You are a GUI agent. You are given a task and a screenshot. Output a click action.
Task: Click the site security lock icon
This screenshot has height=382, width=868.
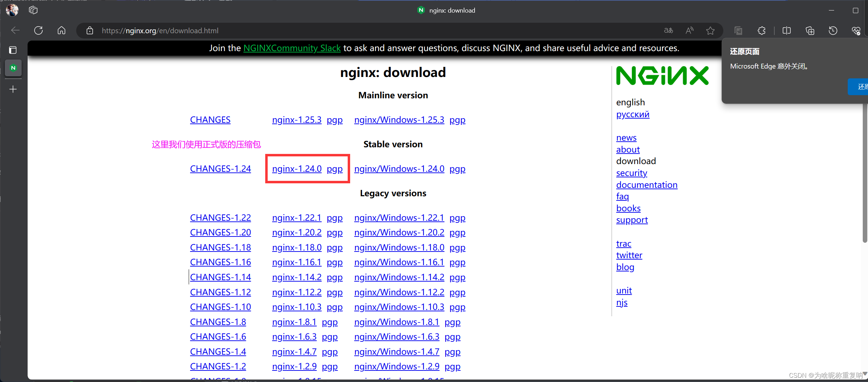90,30
